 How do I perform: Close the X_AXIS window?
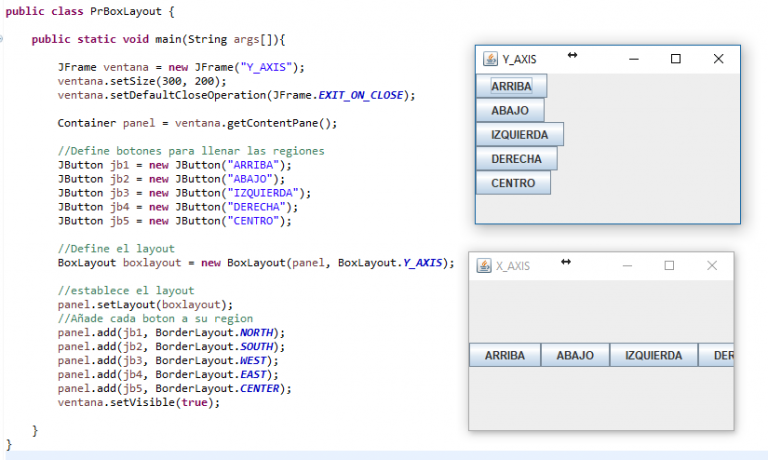point(712,266)
